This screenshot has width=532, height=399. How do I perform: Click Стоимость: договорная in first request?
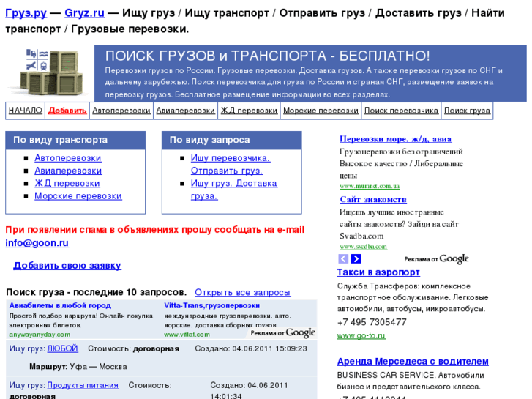[x=133, y=348]
